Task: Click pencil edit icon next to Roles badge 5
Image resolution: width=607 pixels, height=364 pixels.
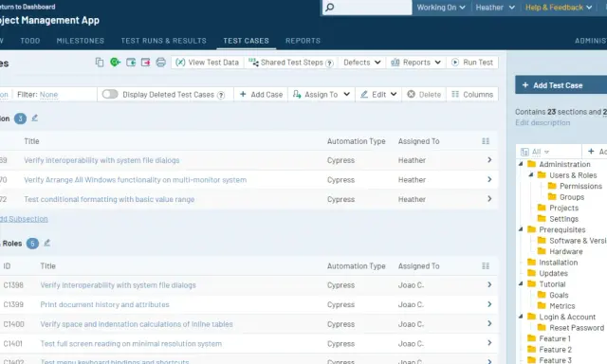Action: (x=47, y=243)
